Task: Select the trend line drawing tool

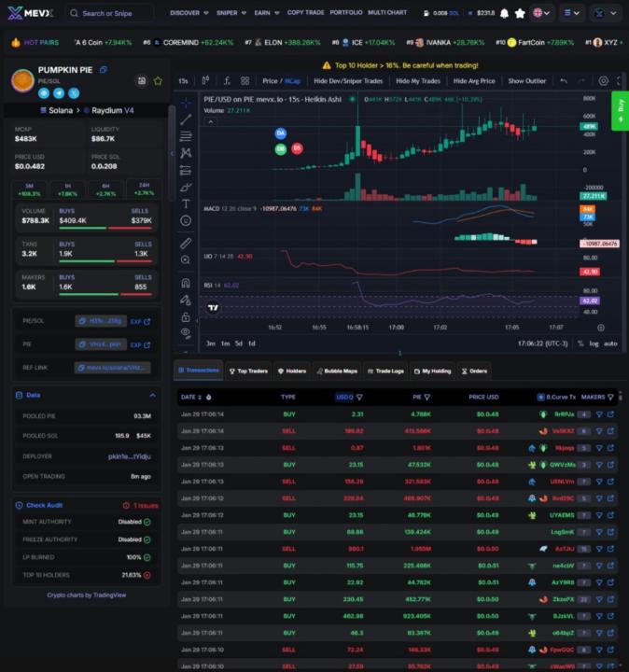Action: [186, 119]
